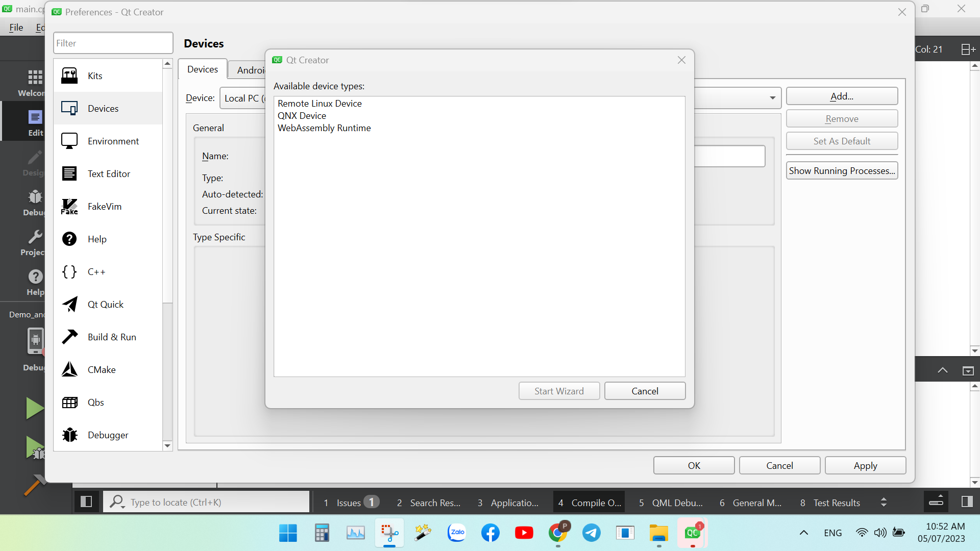980x551 pixels.
Task: Select Remote Linux Device type
Action: [x=320, y=103]
